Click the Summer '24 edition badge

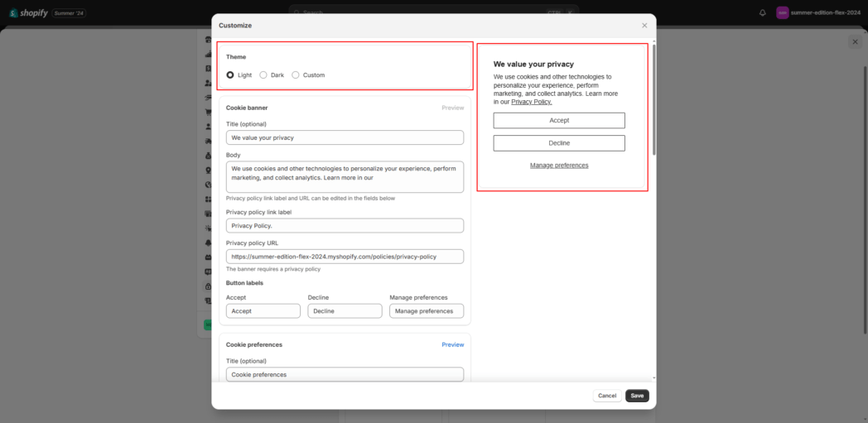click(x=70, y=12)
